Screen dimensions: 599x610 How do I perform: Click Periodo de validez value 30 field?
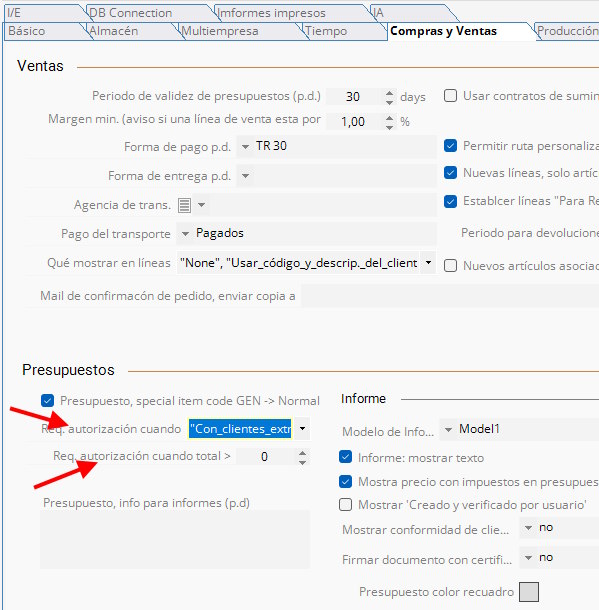point(354,96)
